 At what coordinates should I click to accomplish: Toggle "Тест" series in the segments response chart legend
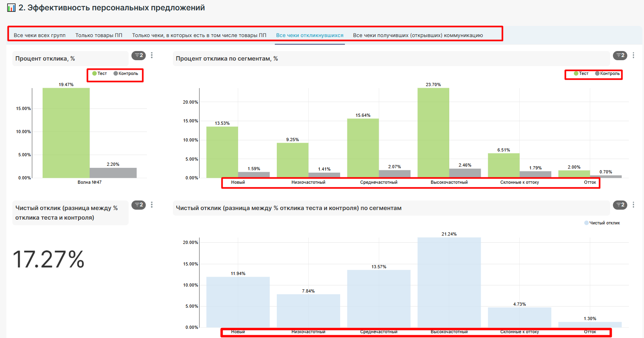click(581, 73)
